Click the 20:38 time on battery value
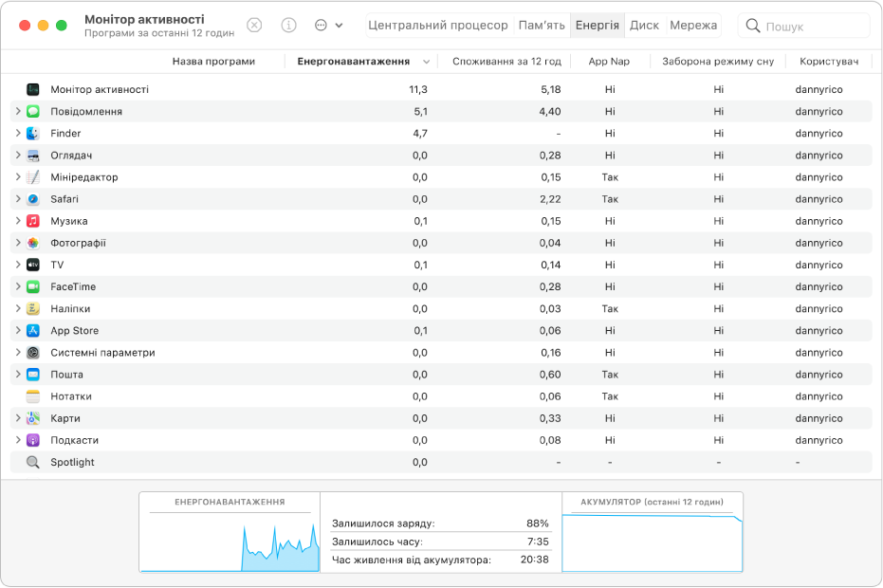The height and width of the screenshot is (588, 883). click(534, 560)
